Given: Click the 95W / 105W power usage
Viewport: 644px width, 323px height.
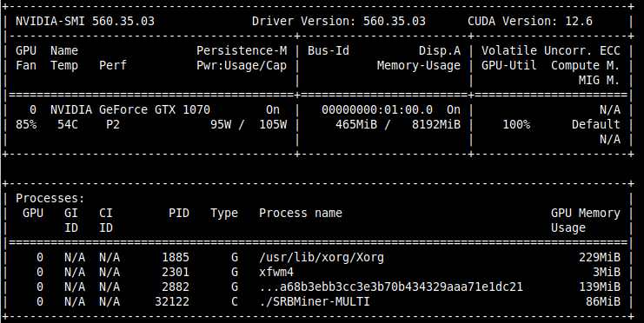Looking at the screenshot, I should coord(249,124).
